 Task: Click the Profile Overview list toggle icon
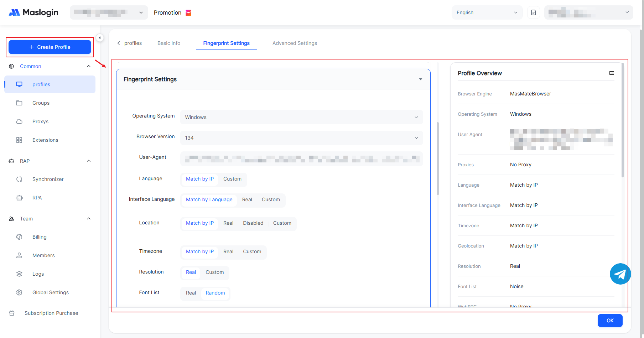[611, 73]
